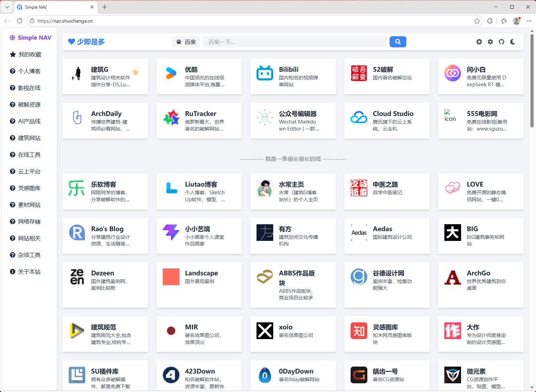Open the ArchDaily logo icon
The image size is (536, 392).
77,117
